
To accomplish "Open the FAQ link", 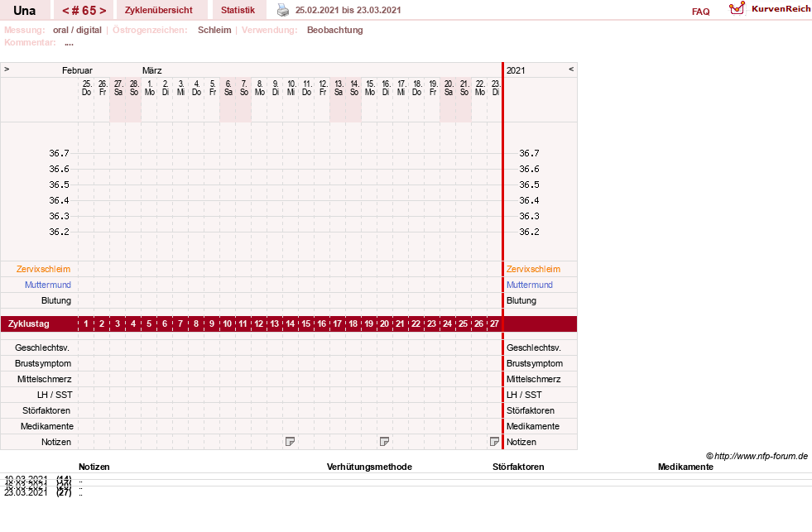I will click(x=700, y=12).
